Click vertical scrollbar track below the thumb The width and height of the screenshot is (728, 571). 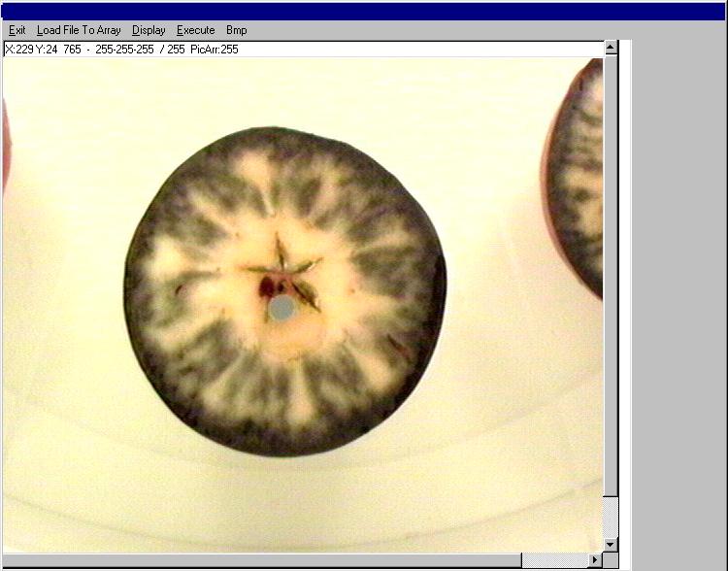click(610, 515)
